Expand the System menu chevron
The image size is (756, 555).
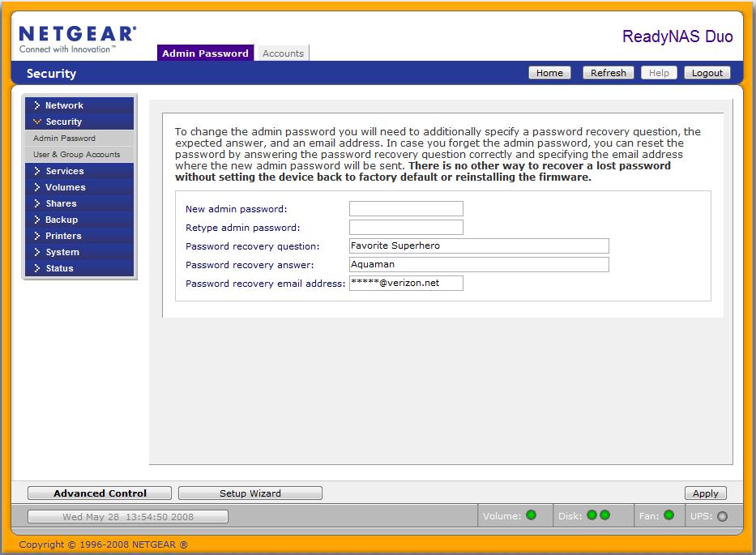click(36, 252)
